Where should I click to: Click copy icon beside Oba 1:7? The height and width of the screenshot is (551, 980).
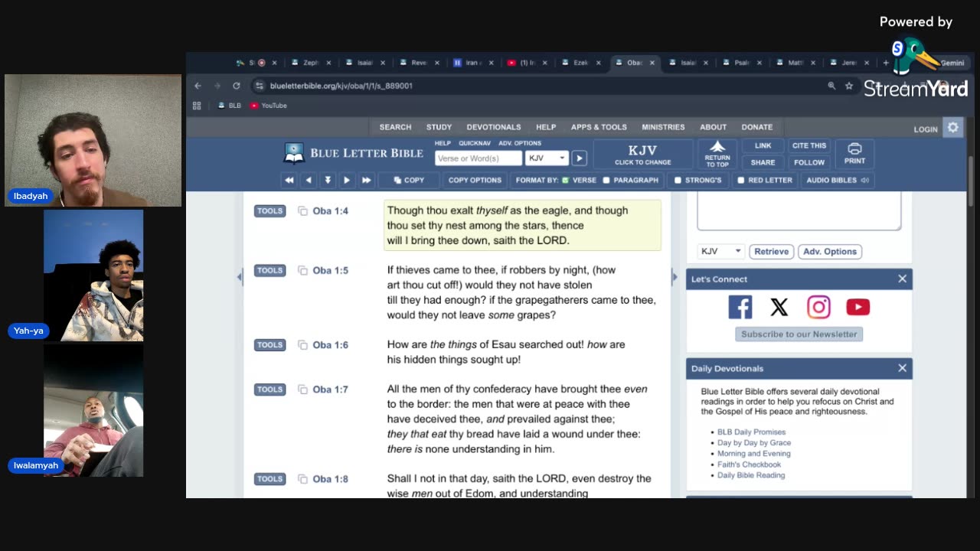[302, 390]
